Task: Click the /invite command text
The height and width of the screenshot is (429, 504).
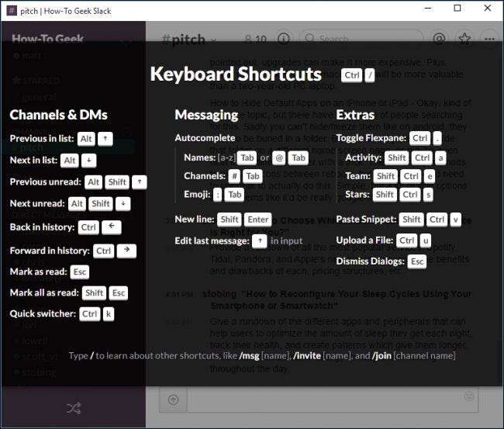Action: 306,355
